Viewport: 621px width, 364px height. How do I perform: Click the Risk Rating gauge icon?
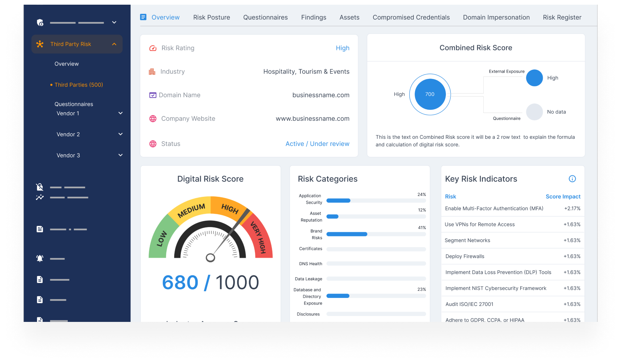pos(153,48)
